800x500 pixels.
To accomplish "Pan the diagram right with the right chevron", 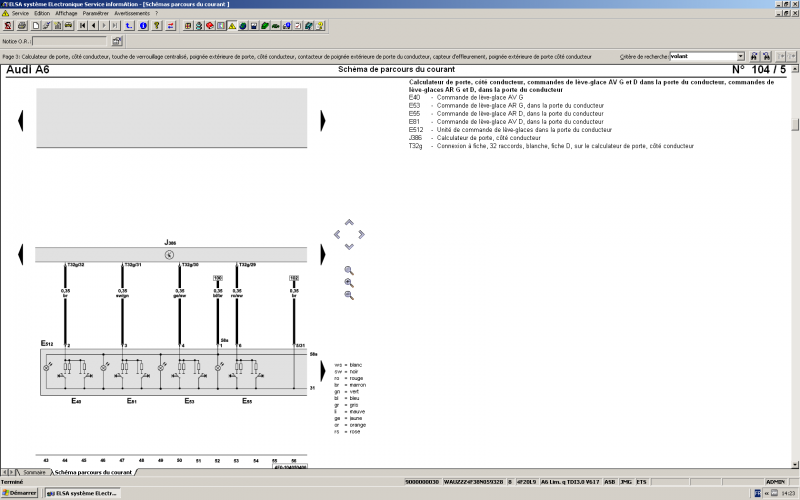I will point(361,235).
